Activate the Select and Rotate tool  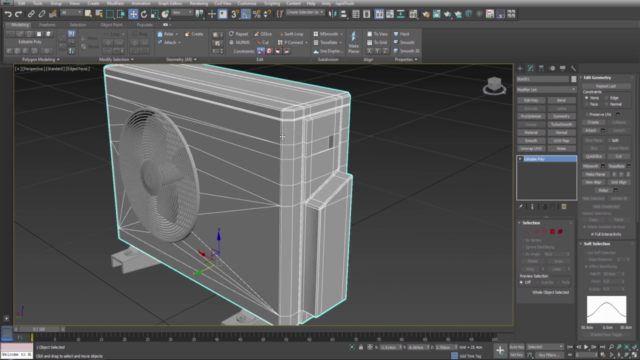pos(144,14)
